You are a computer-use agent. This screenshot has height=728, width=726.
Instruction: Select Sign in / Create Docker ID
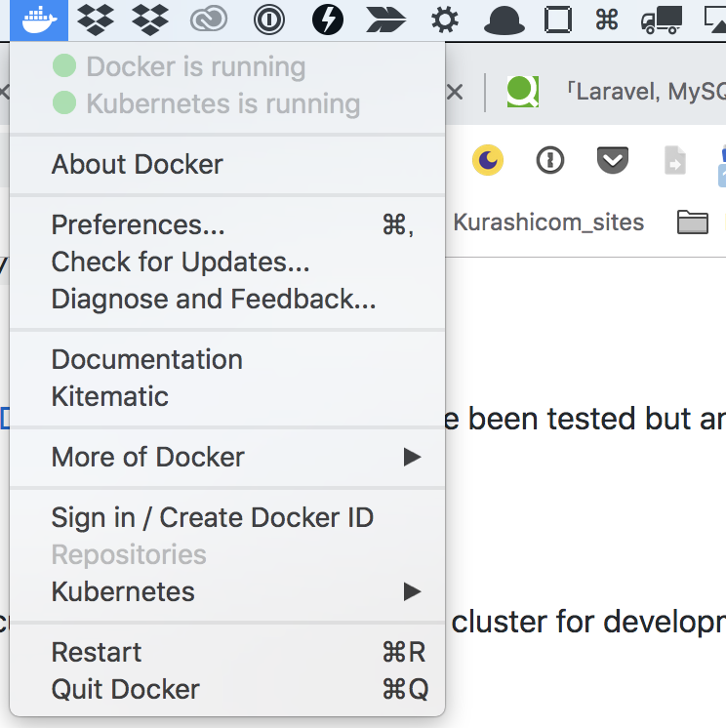click(227, 517)
